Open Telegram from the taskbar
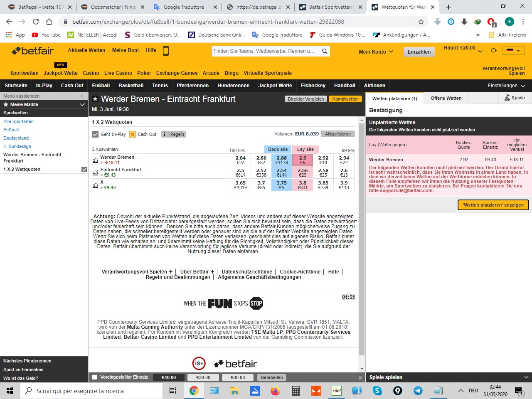The height and width of the screenshot is (399, 532). pos(418,391)
